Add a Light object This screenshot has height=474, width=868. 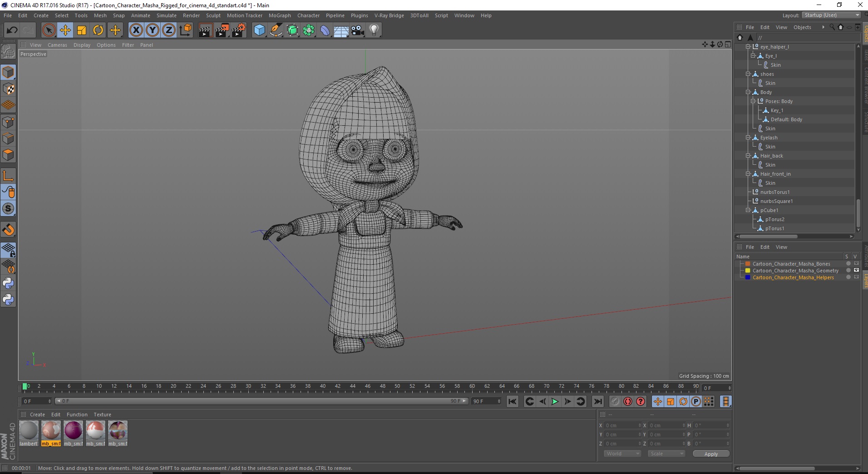pos(374,30)
